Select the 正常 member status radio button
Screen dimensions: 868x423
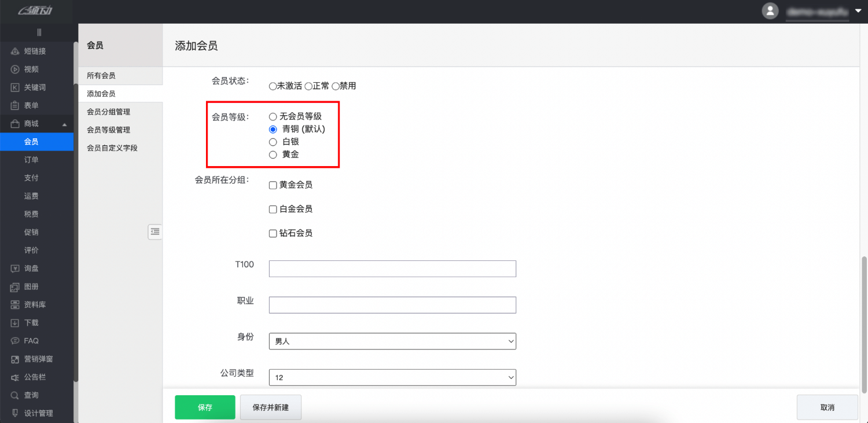pyautogui.click(x=306, y=85)
